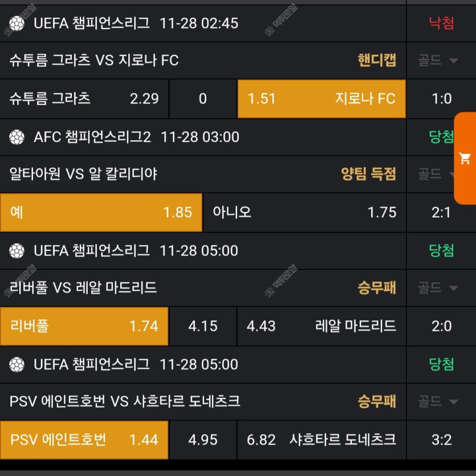This screenshot has height=476, width=476.
Task: Expand 골드 dropdown on PSV 에인트호번 row
Action: coord(438,402)
